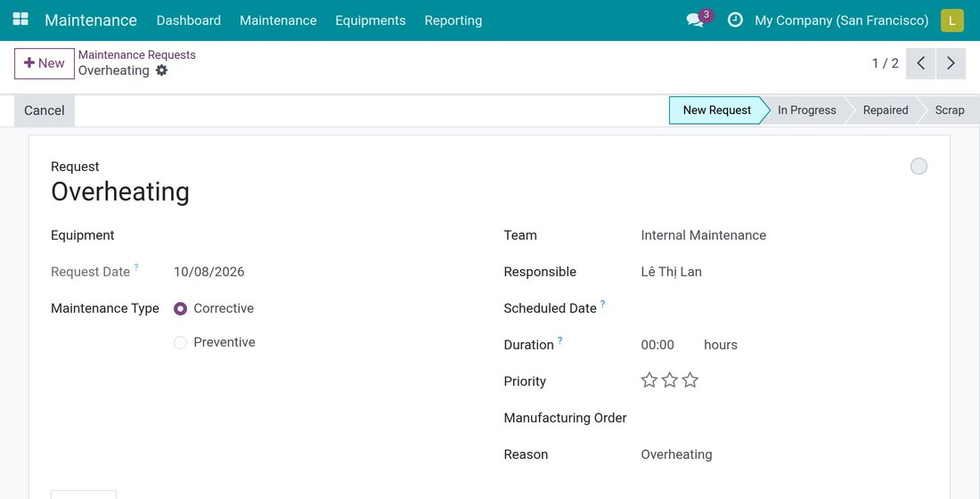Viewport: 980px width, 499px height.
Task: Set stage to In Progress
Action: [807, 110]
